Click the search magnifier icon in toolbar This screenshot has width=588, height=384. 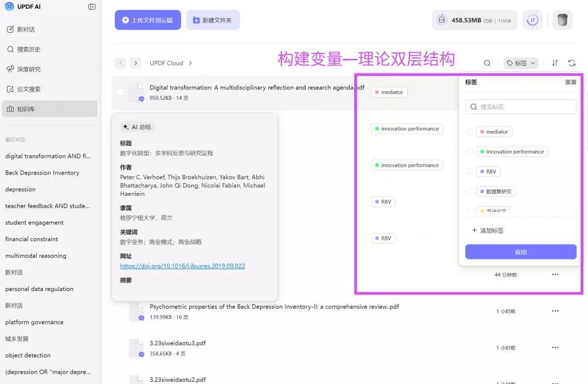(x=487, y=63)
